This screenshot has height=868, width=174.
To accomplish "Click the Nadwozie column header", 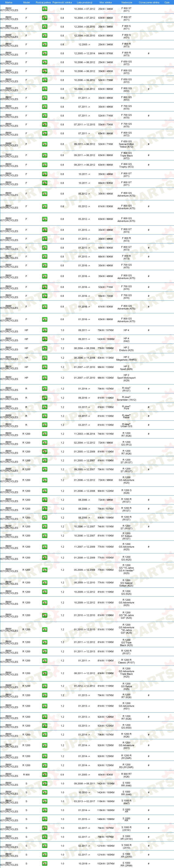I will click(x=126, y=2).
